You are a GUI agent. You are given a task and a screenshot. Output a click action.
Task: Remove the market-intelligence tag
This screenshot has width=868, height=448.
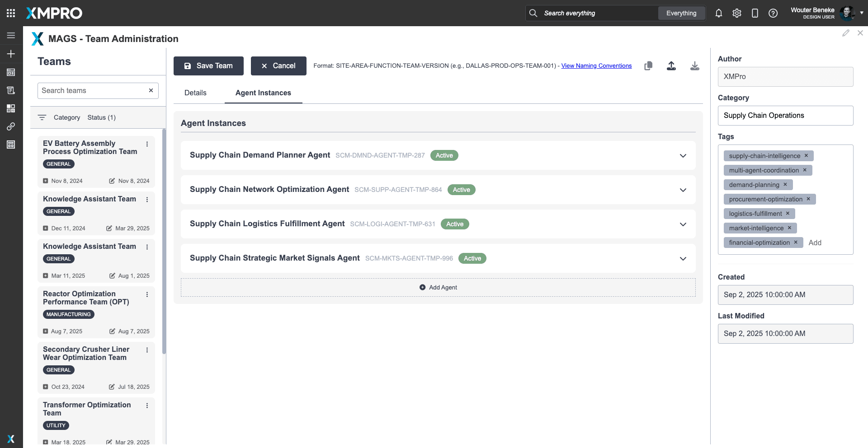pos(789,228)
